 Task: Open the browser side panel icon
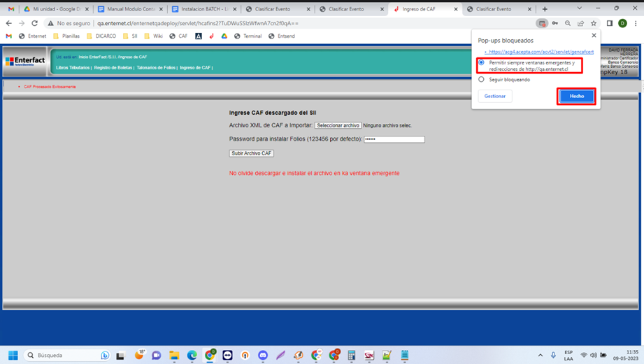[609, 23]
